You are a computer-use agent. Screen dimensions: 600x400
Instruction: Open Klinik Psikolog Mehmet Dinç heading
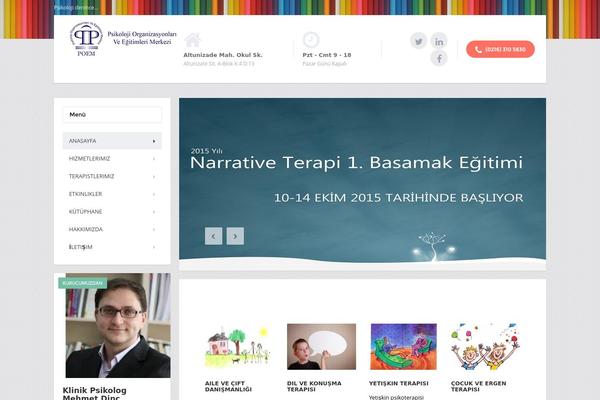coord(95,393)
